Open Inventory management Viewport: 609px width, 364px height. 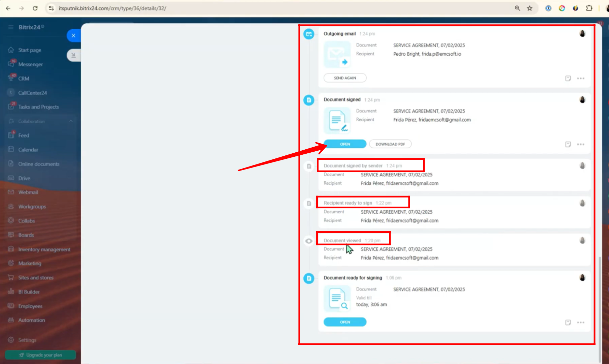(x=44, y=249)
